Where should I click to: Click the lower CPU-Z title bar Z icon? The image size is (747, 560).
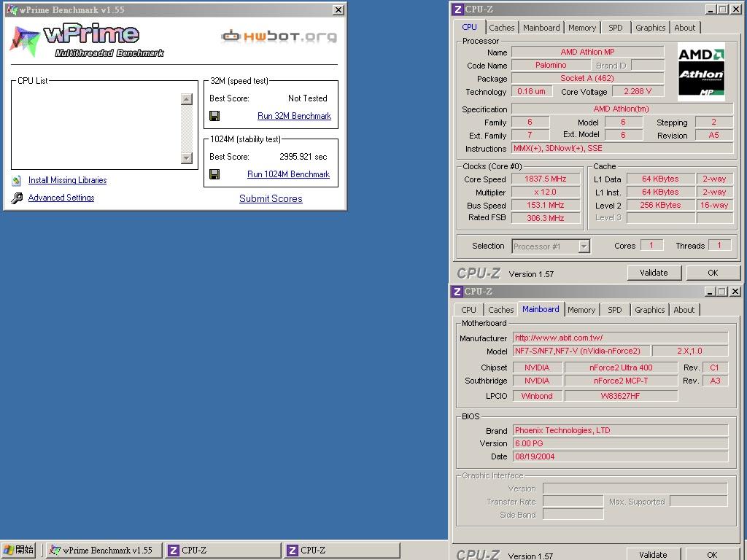click(457, 292)
